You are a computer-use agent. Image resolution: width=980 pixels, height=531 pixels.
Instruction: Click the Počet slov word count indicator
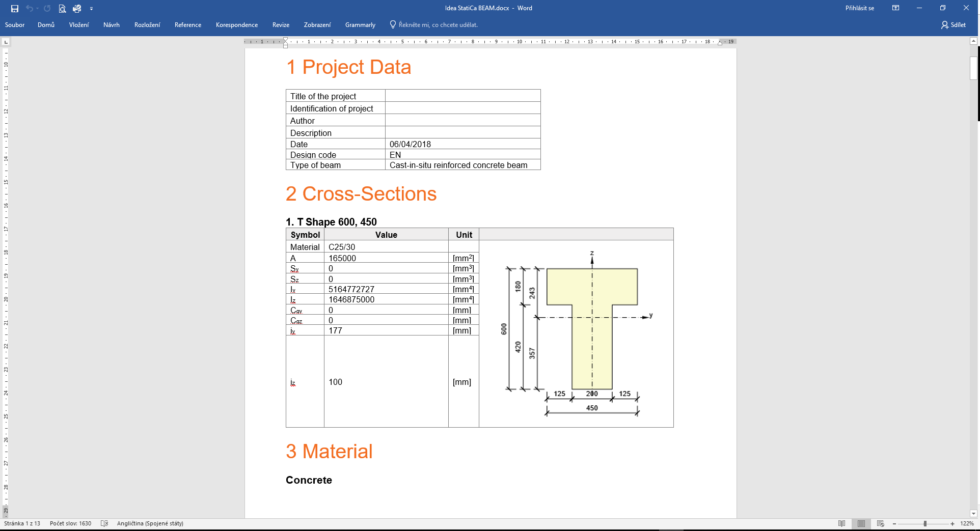pyautogui.click(x=70, y=523)
